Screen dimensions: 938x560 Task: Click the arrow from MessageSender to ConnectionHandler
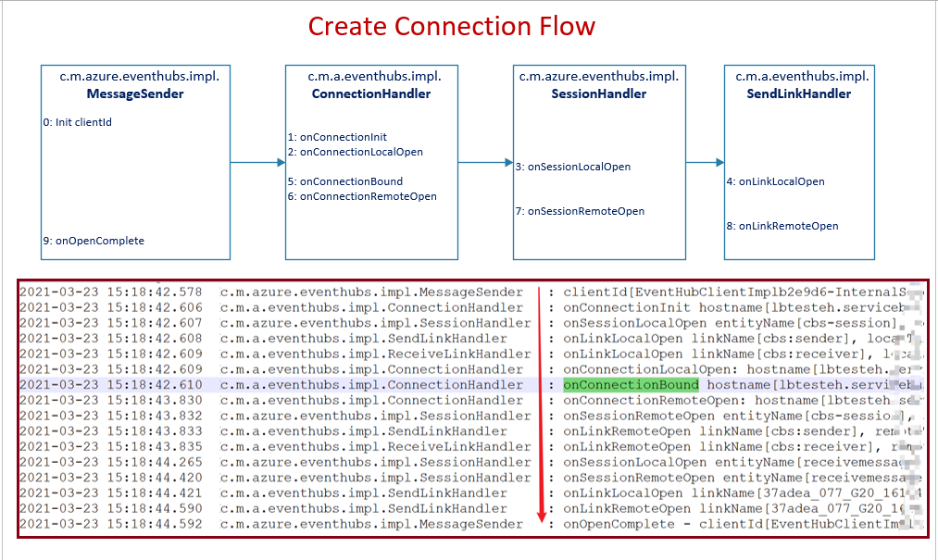click(256, 163)
